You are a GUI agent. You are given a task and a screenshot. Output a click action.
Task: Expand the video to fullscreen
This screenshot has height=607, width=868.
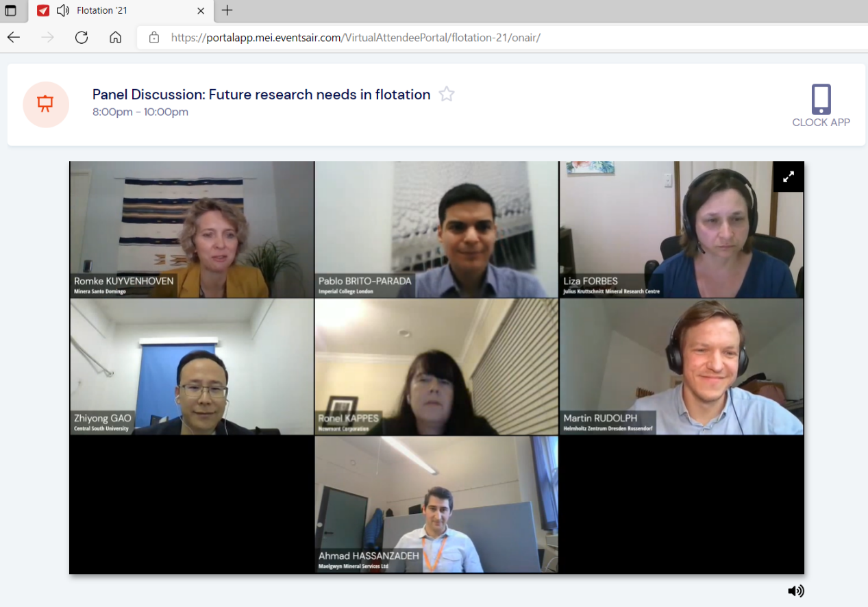pyautogui.click(x=789, y=177)
